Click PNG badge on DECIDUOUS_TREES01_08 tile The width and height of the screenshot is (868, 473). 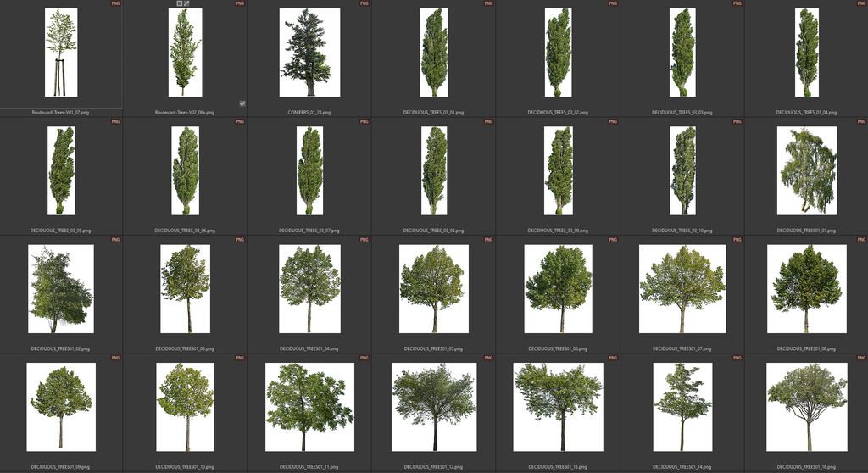(860, 240)
